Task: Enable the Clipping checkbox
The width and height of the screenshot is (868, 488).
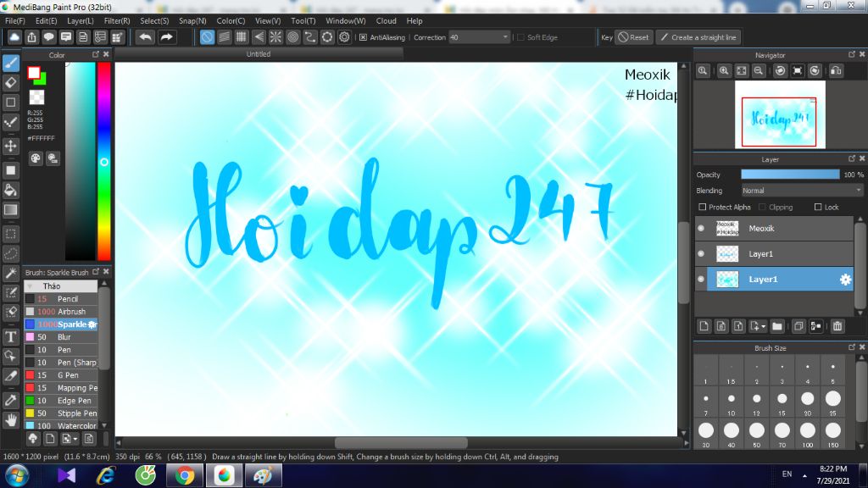Action: (762, 207)
